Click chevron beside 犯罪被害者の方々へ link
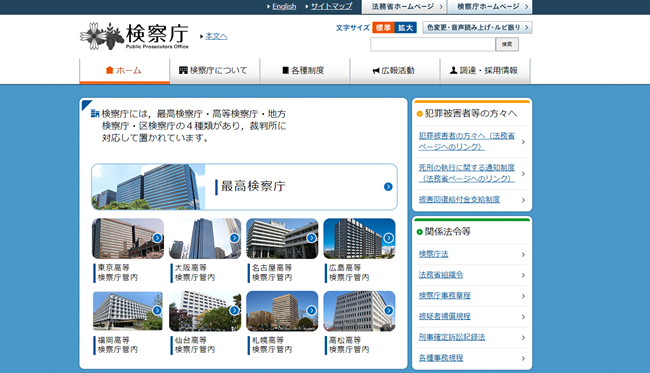The image size is (650, 373). pyautogui.click(x=523, y=142)
